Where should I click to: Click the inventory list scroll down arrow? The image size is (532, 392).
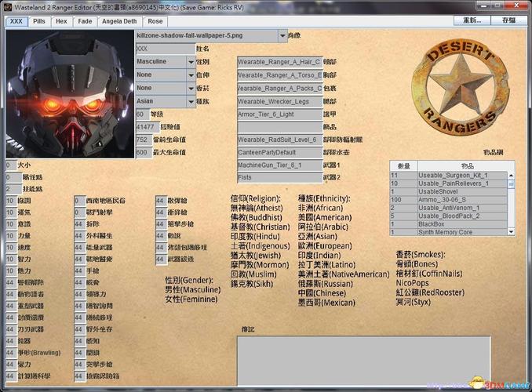point(511,232)
